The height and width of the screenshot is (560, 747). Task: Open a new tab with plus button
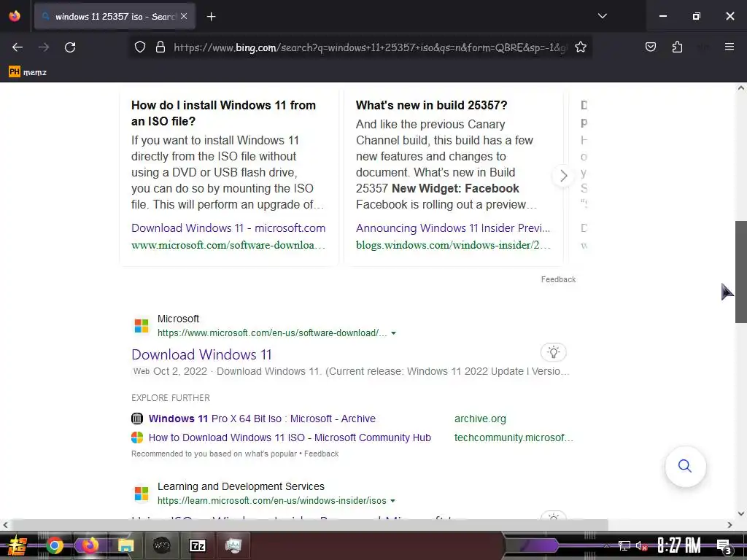tap(211, 17)
